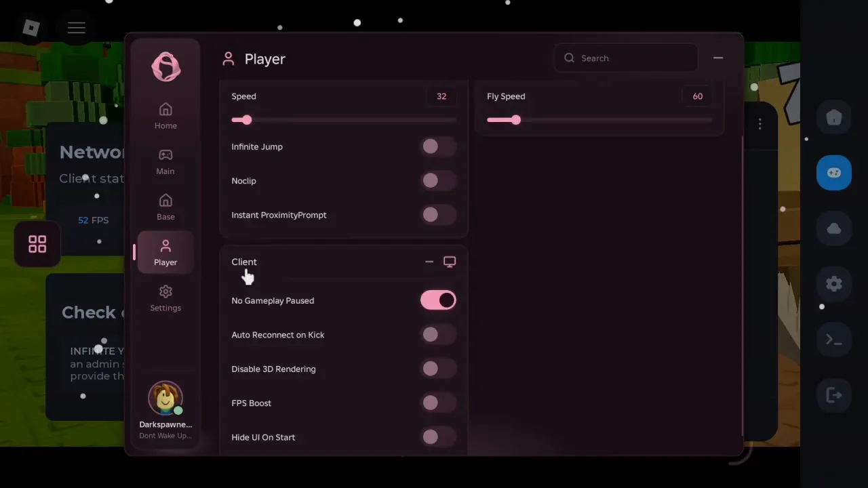Click the exit door icon in the right dock
This screenshot has height=488, width=868.
click(834, 395)
